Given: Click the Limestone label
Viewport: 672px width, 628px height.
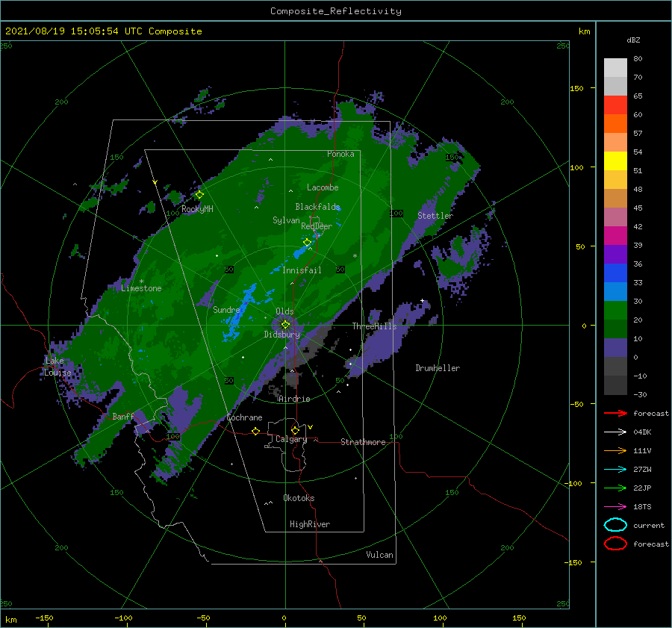Looking at the screenshot, I should 141,288.
